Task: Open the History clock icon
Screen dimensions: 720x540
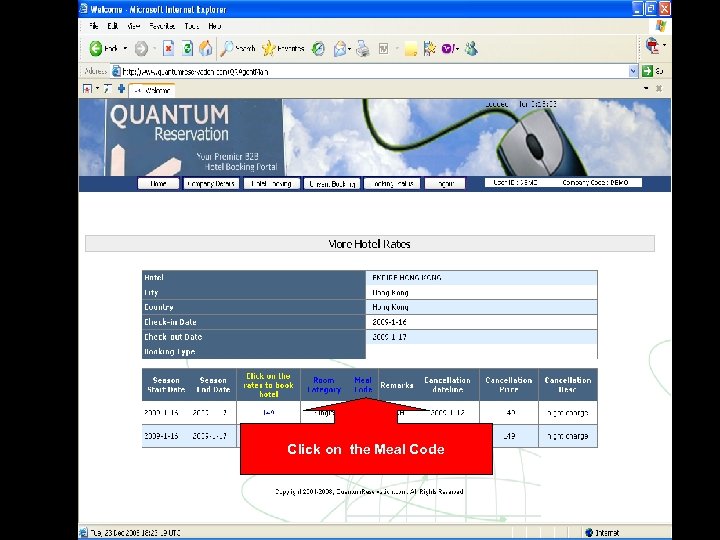Action: point(318,48)
